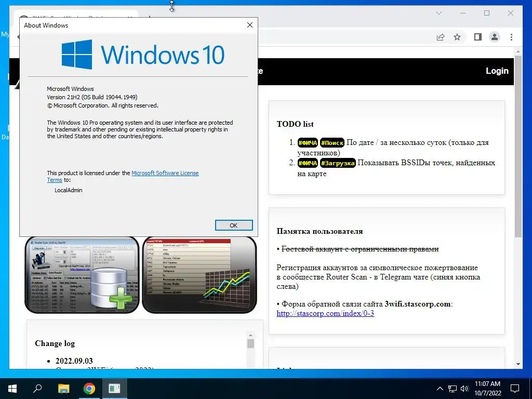The width and height of the screenshot is (532, 399).
Task: Click the Chrome taskbar icon
Action: coord(89,389)
